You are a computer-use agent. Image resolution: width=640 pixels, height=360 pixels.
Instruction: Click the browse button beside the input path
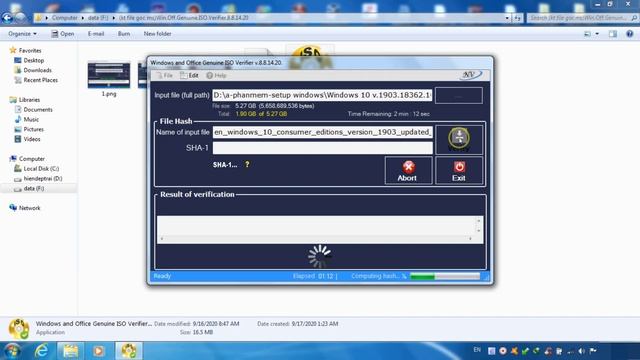[459, 96]
